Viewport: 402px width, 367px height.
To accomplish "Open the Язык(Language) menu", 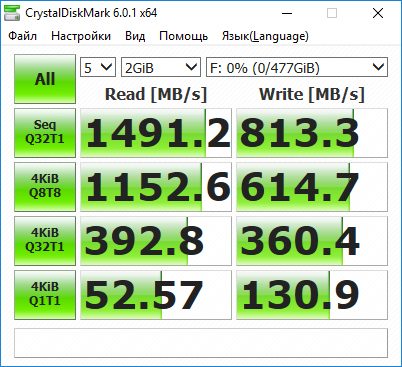I will 265,36.
